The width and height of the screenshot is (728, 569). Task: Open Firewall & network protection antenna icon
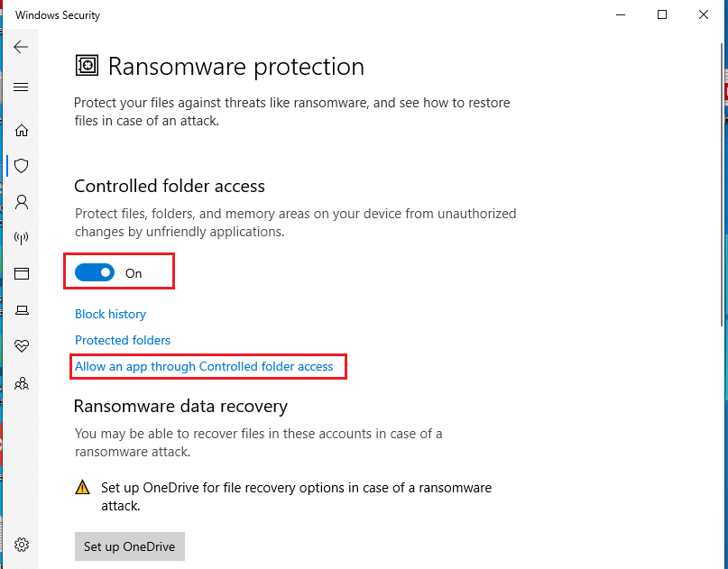pyautogui.click(x=22, y=238)
